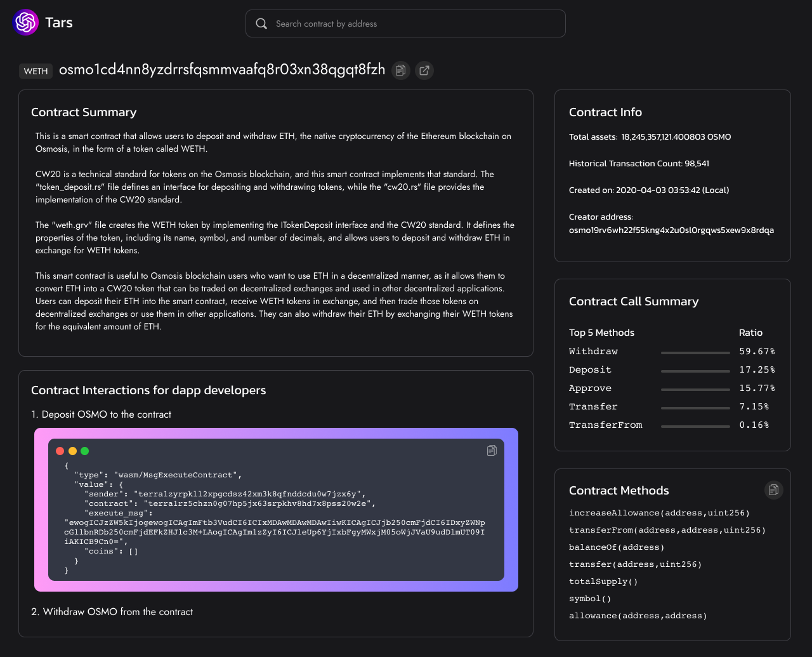Image resolution: width=812 pixels, height=657 pixels.
Task: Click totalSupply() method
Action: click(x=603, y=581)
